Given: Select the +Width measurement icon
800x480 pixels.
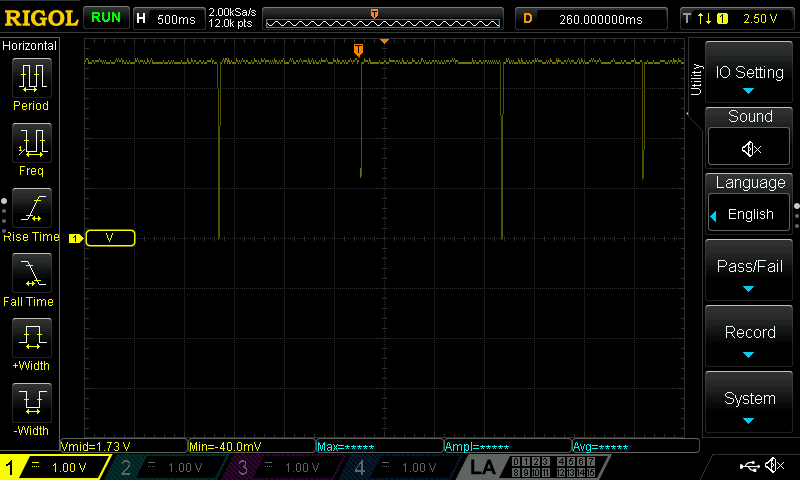Looking at the screenshot, I should (32, 337).
